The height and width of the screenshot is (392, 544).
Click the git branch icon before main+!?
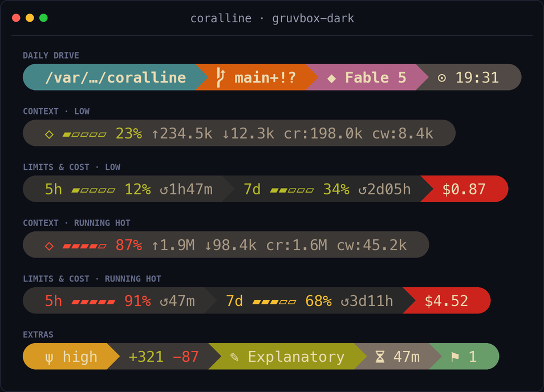click(x=221, y=77)
